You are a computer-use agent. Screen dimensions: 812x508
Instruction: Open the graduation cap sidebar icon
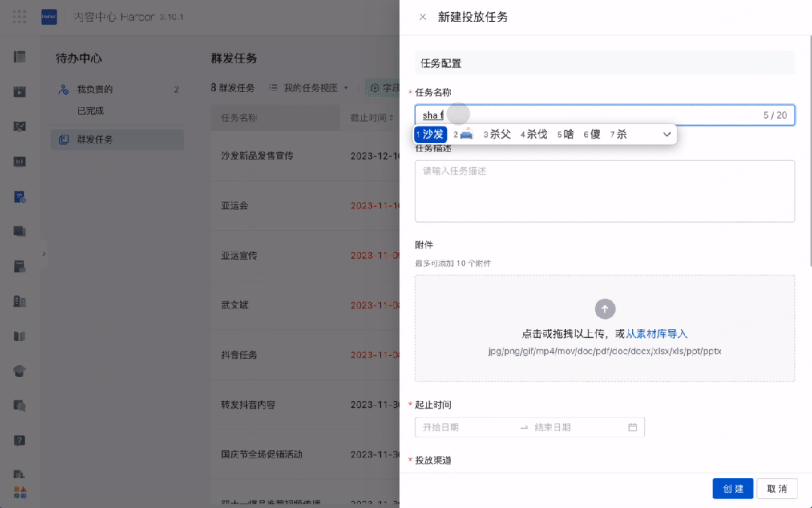click(x=19, y=371)
